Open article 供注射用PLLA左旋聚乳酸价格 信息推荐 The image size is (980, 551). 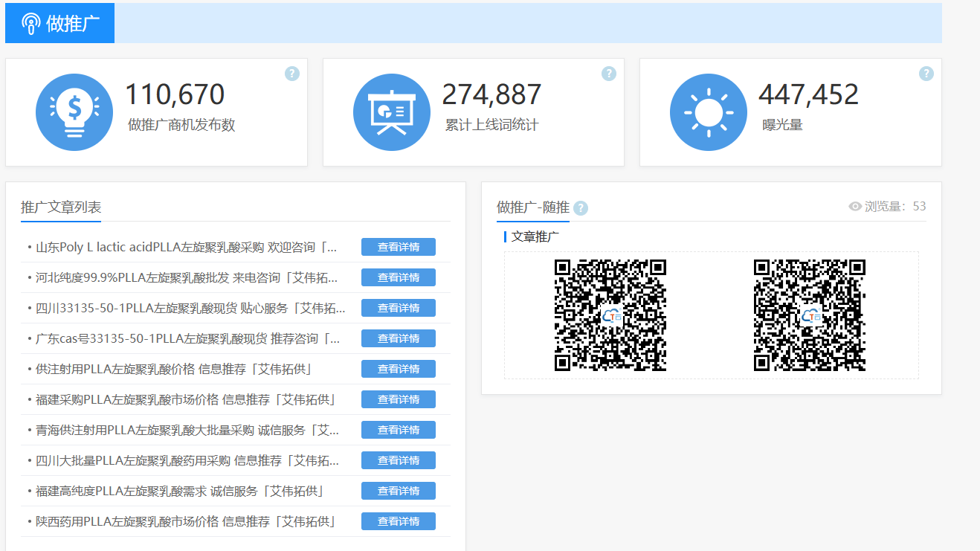[x=173, y=369]
